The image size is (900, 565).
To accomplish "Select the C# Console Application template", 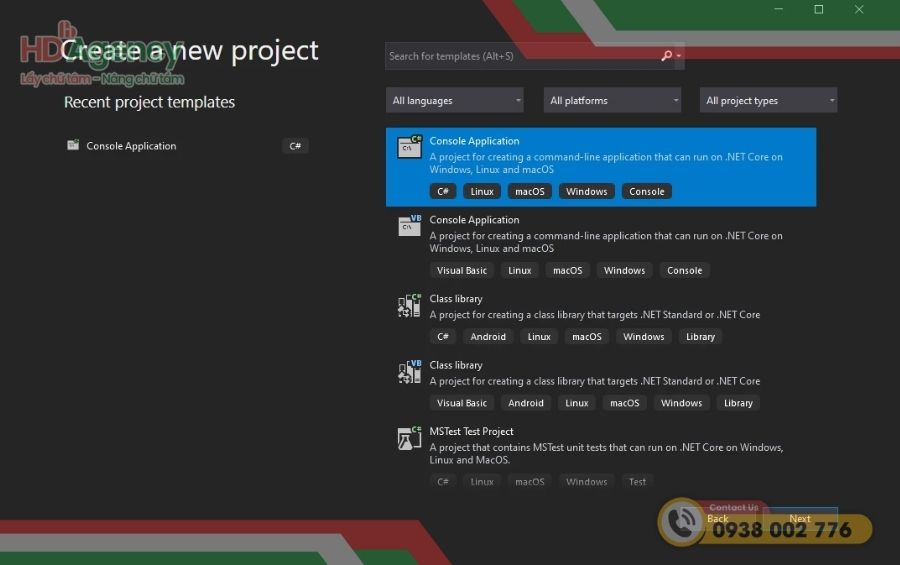I will tap(601, 167).
